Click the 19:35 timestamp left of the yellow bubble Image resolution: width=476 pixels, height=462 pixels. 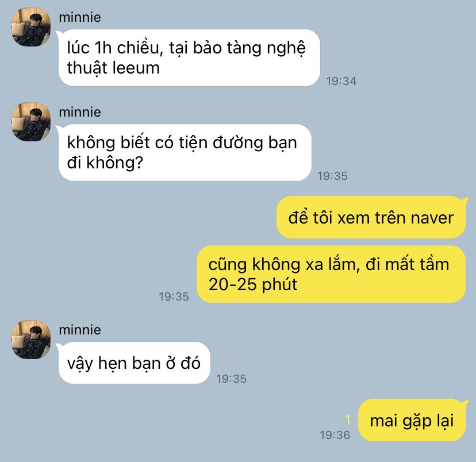174,297
